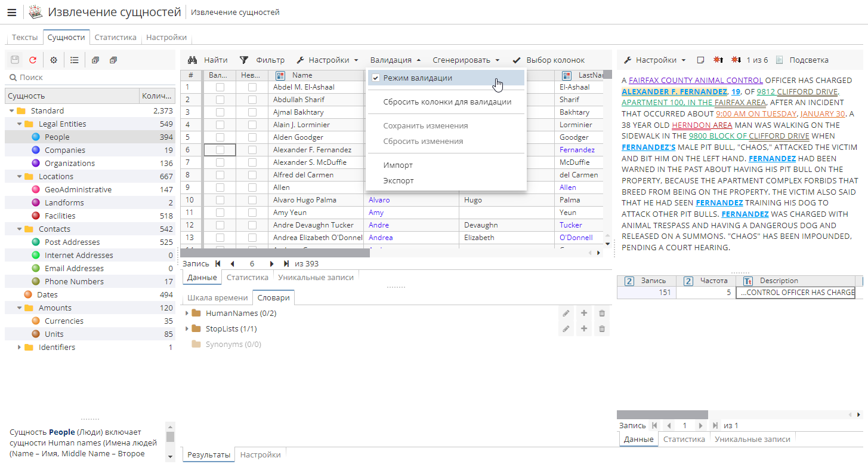Jump to first record of 393
The width and height of the screenshot is (868, 467).
coord(218,264)
